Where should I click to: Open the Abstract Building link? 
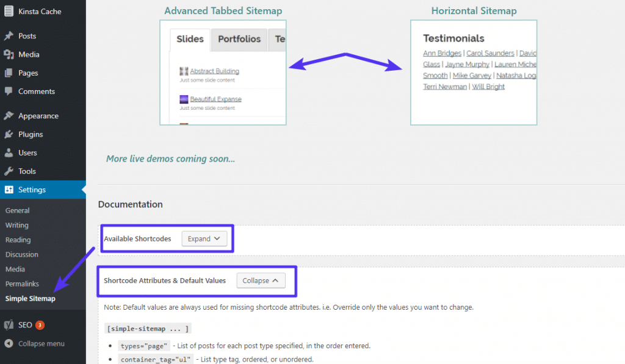click(214, 71)
